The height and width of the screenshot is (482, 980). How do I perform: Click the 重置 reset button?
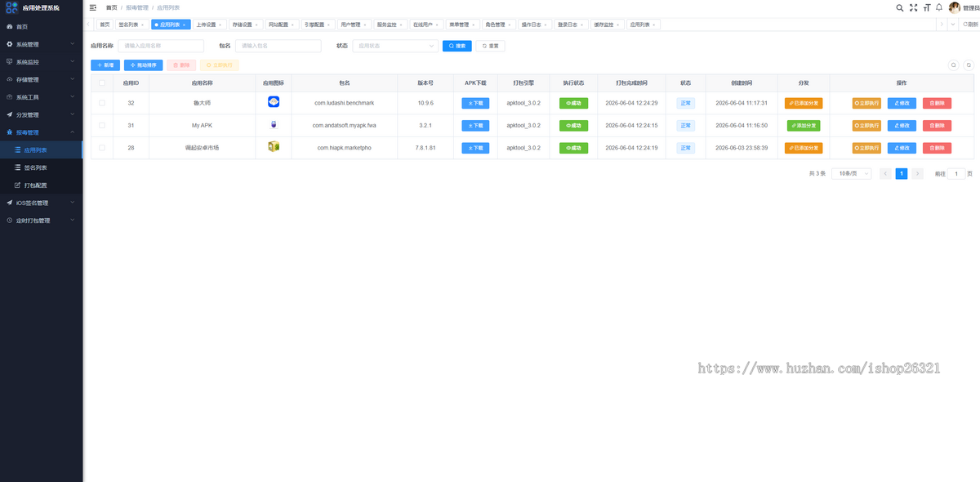click(490, 46)
